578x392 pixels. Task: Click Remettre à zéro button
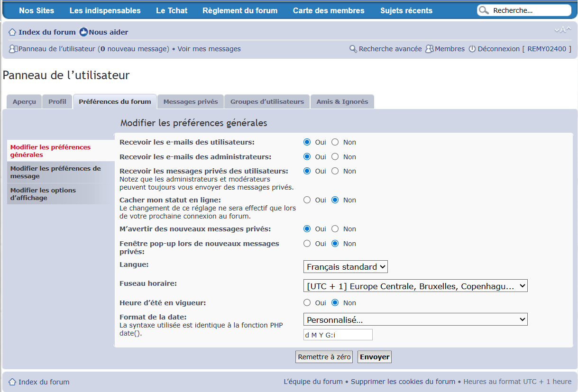click(324, 357)
